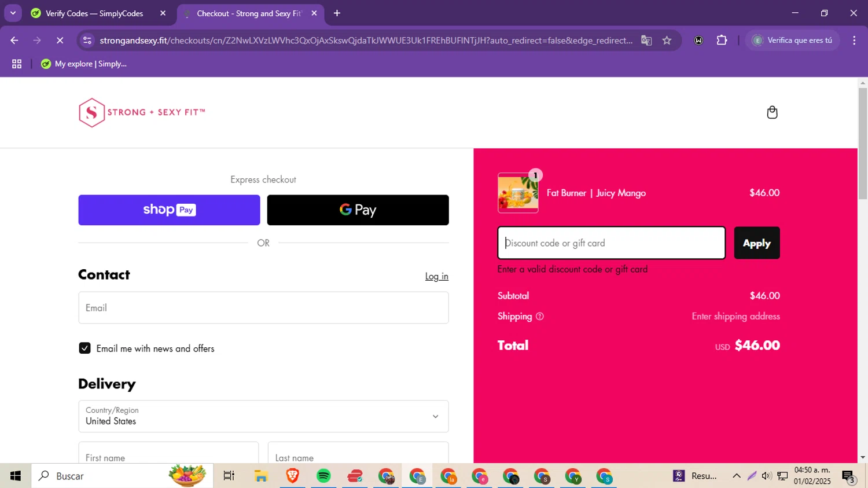Launch File Explorer from the taskbar
This screenshot has height=488, width=868.
click(x=261, y=476)
